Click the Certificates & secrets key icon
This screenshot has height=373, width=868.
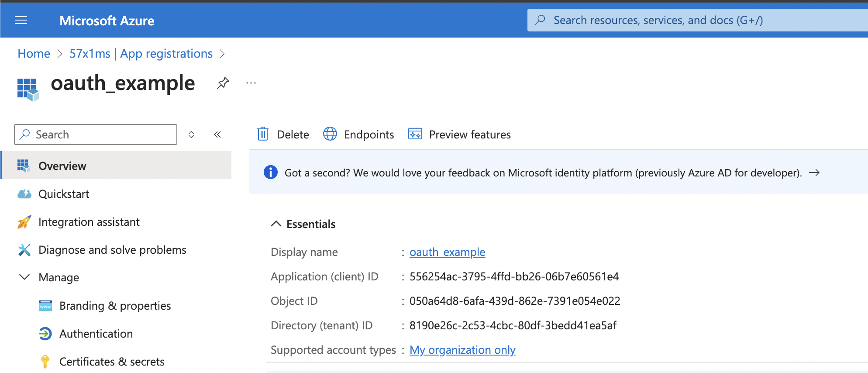click(45, 362)
